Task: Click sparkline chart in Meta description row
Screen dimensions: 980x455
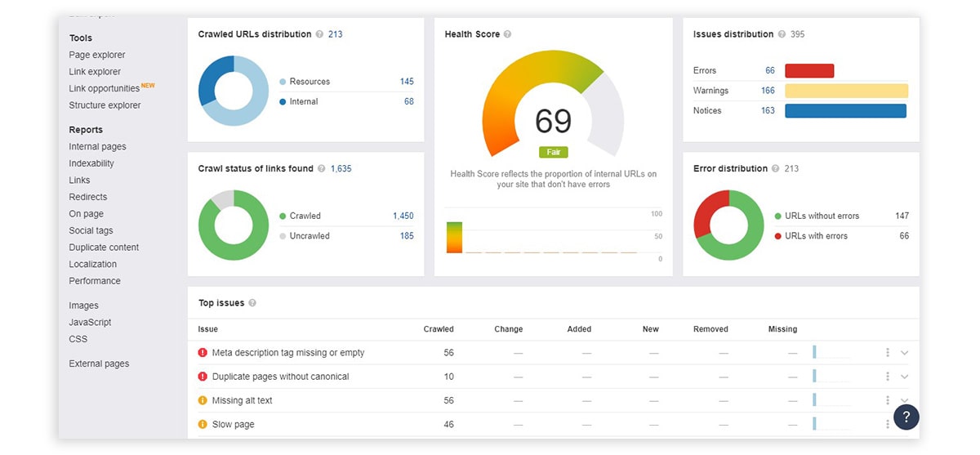Action: (831, 353)
